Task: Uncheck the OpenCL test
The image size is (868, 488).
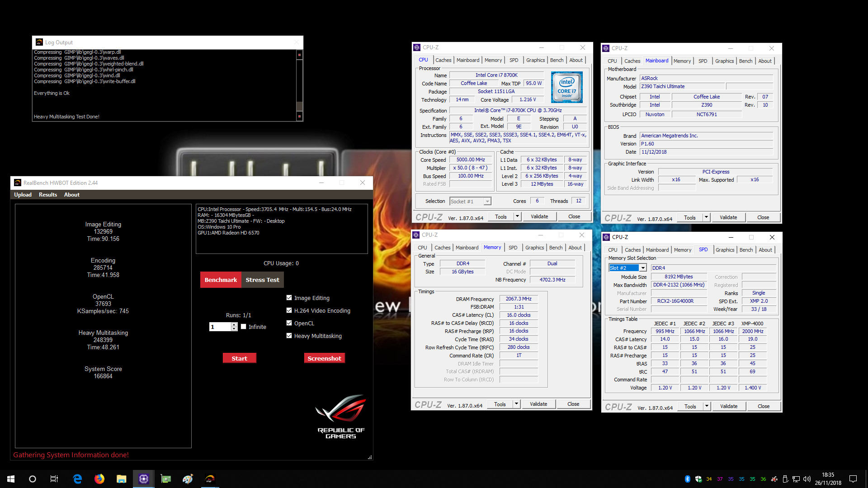Action: pos(289,323)
